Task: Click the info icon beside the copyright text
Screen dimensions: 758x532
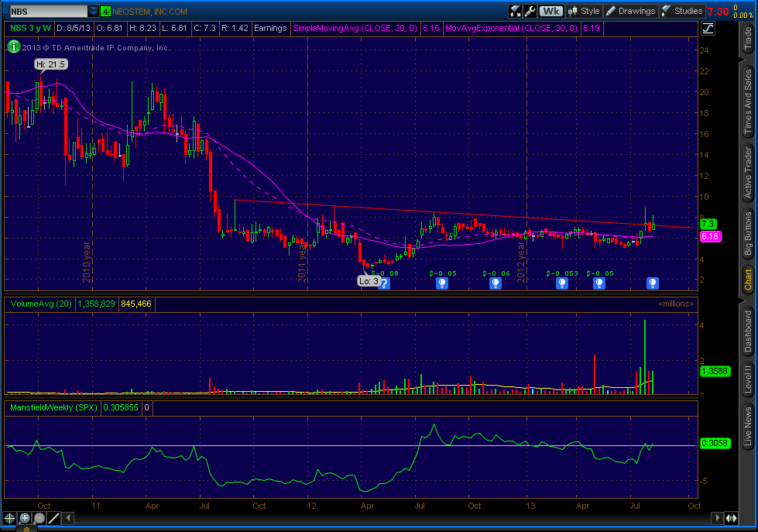Action: (12, 46)
